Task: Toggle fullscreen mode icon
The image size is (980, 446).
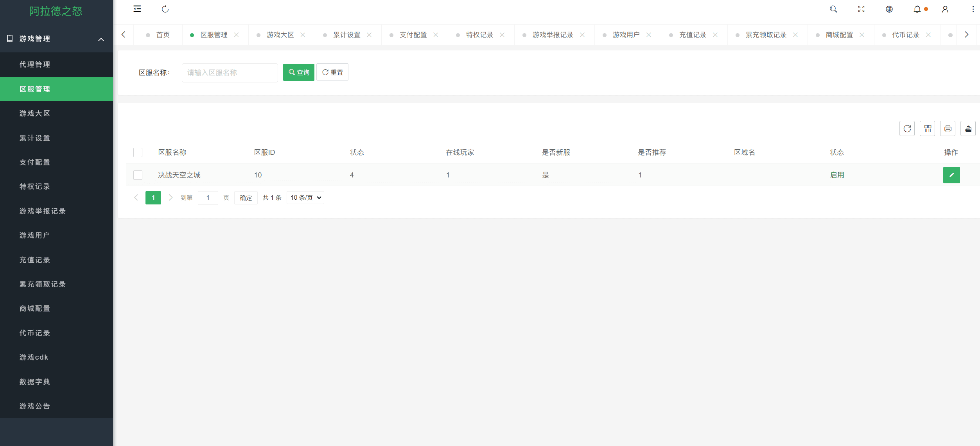Action: click(x=861, y=9)
